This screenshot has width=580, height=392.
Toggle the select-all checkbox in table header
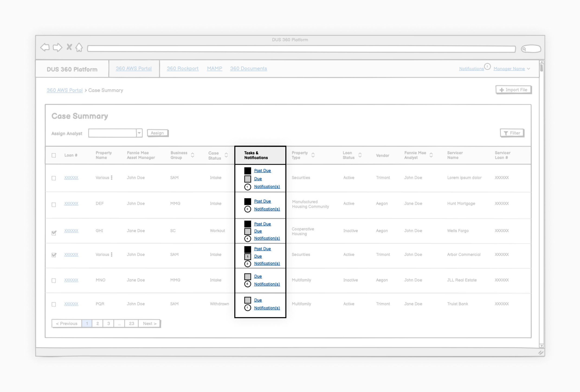(x=54, y=155)
